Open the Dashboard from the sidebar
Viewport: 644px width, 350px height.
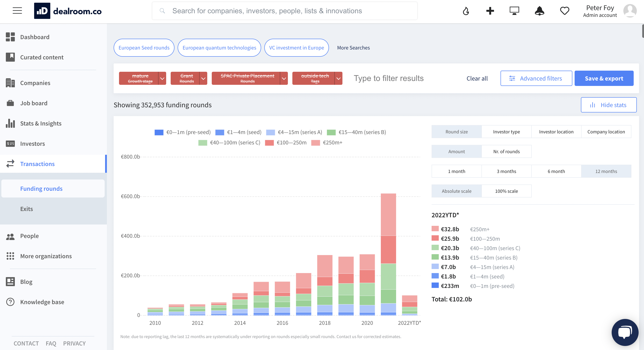(x=35, y=37)
